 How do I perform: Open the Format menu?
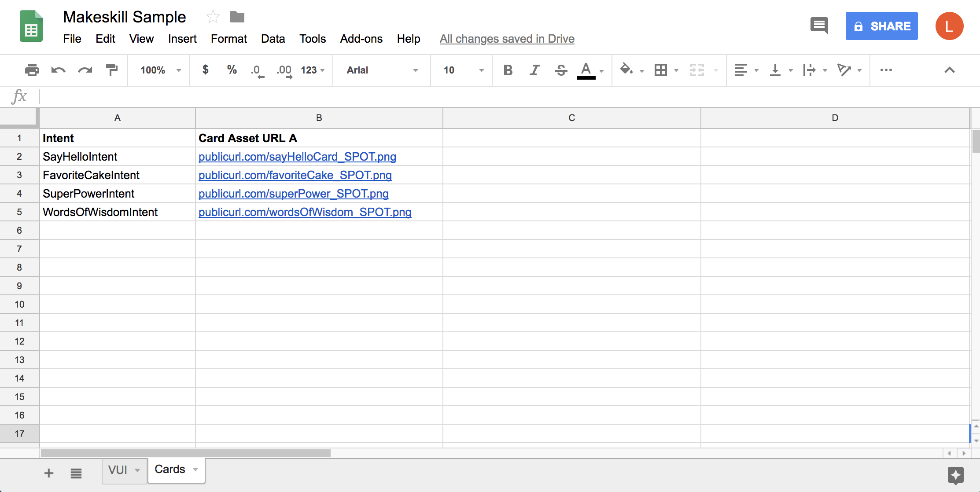click(228, 39)
